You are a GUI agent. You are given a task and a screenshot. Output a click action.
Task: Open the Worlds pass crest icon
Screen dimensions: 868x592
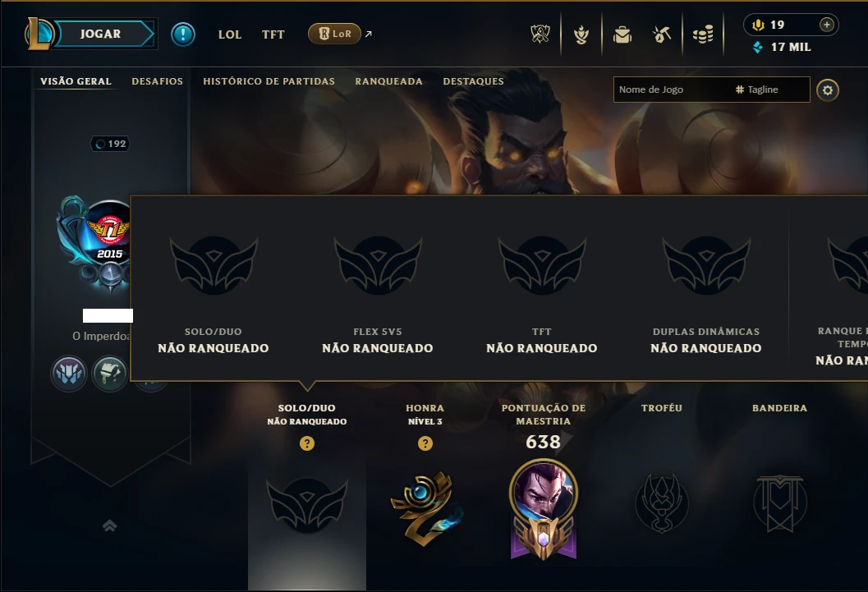click(x=540, y=34)
